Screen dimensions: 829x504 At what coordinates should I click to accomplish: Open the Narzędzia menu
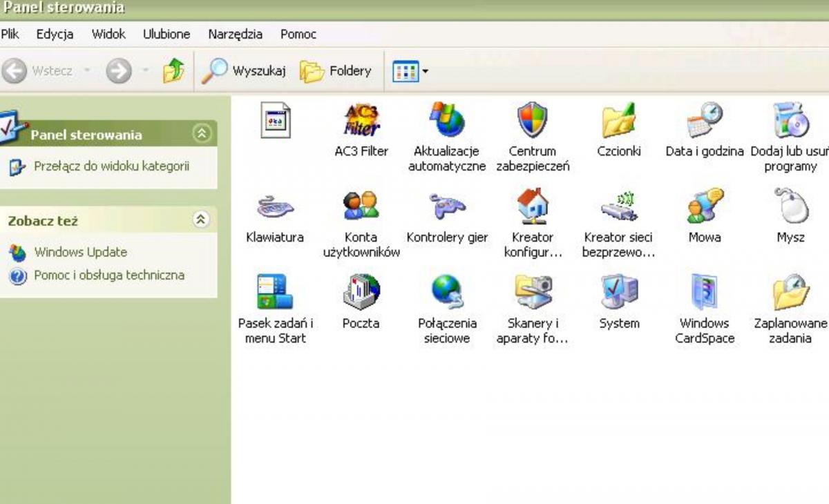(235, 34)
